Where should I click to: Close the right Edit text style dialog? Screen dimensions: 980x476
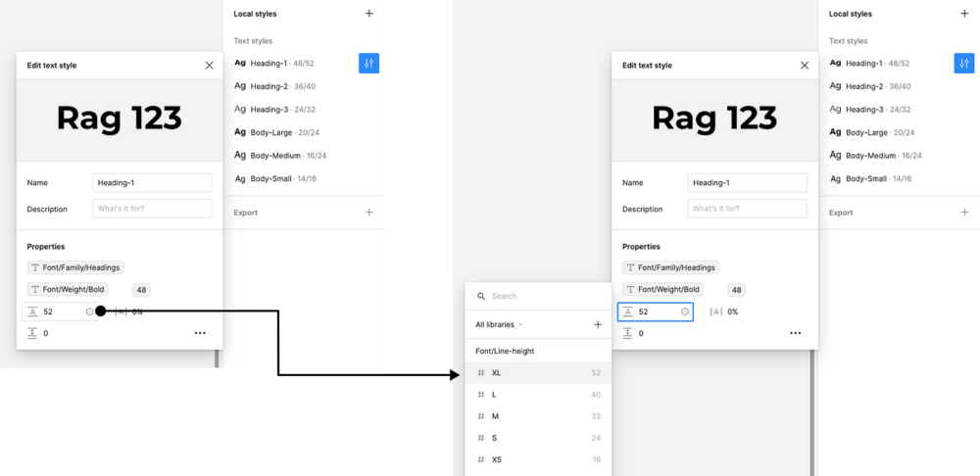(805, 65)
